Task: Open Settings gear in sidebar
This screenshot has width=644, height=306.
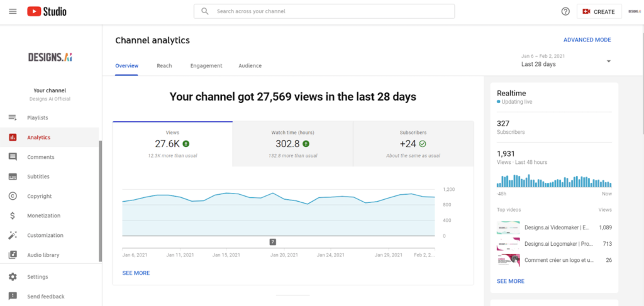Action: 13,276
